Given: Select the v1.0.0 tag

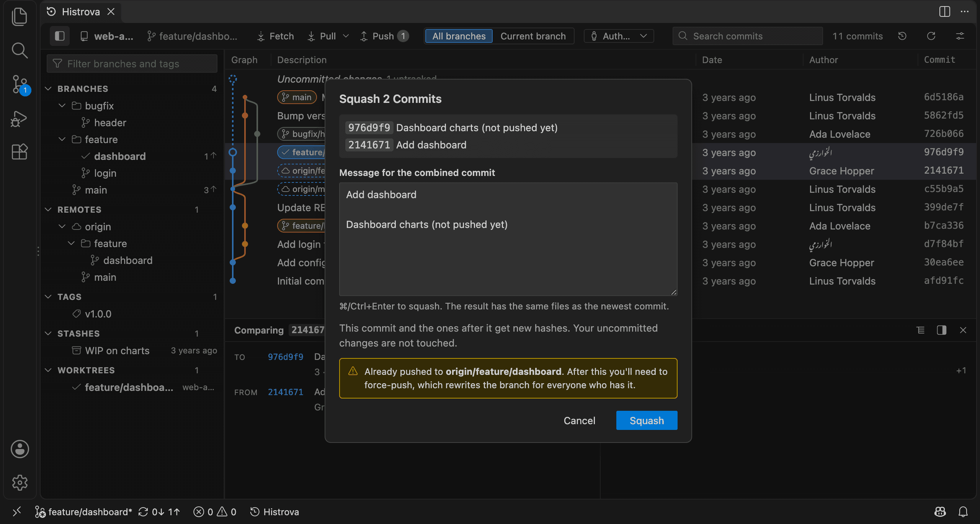Looking at the screenshot, I should [x=132, y=314].
